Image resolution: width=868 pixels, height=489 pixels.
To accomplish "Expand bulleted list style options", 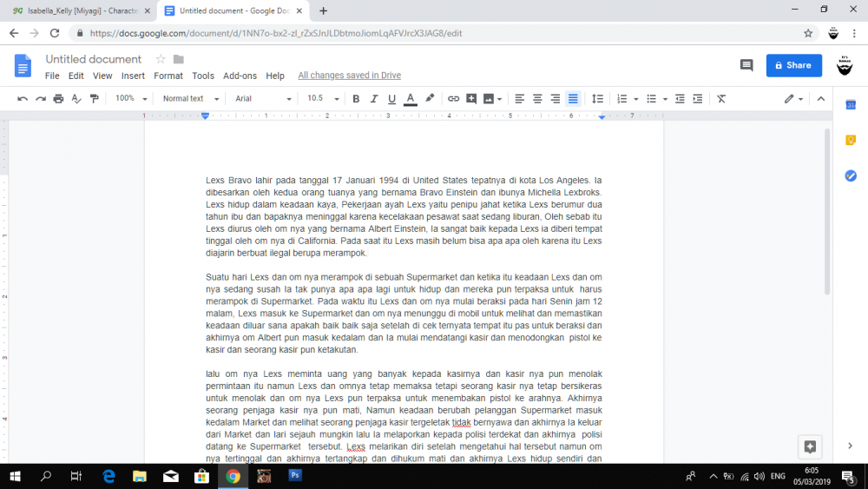I will (x=665, y=99).
